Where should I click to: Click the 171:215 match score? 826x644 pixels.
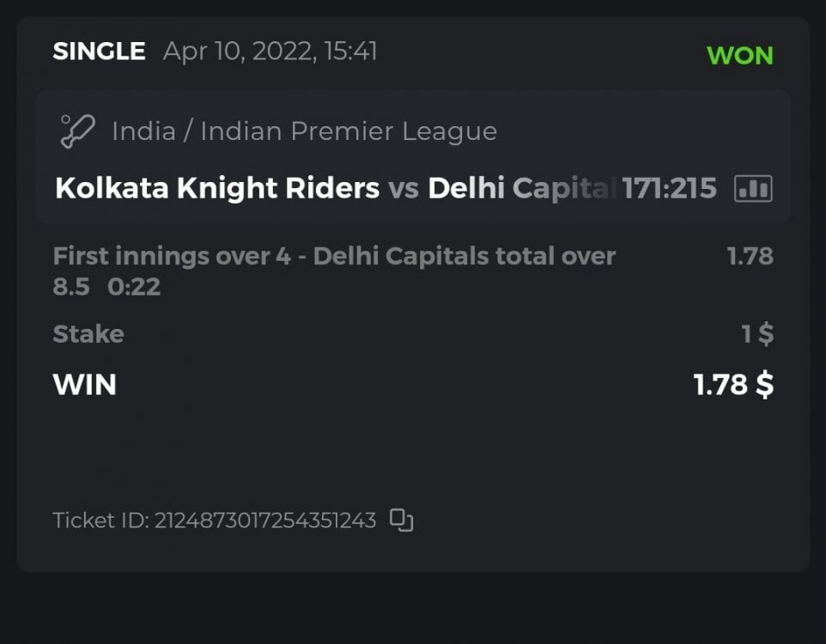pyautogui.click(x=670, y=188)
